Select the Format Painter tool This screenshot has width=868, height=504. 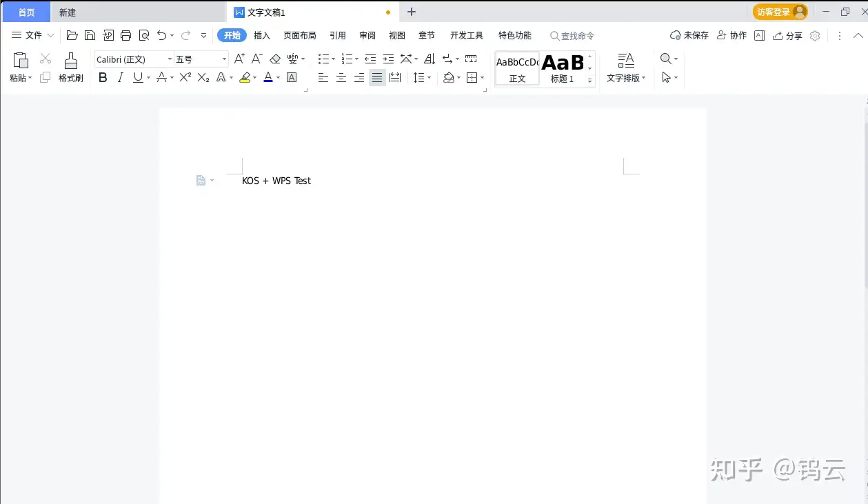70,67
